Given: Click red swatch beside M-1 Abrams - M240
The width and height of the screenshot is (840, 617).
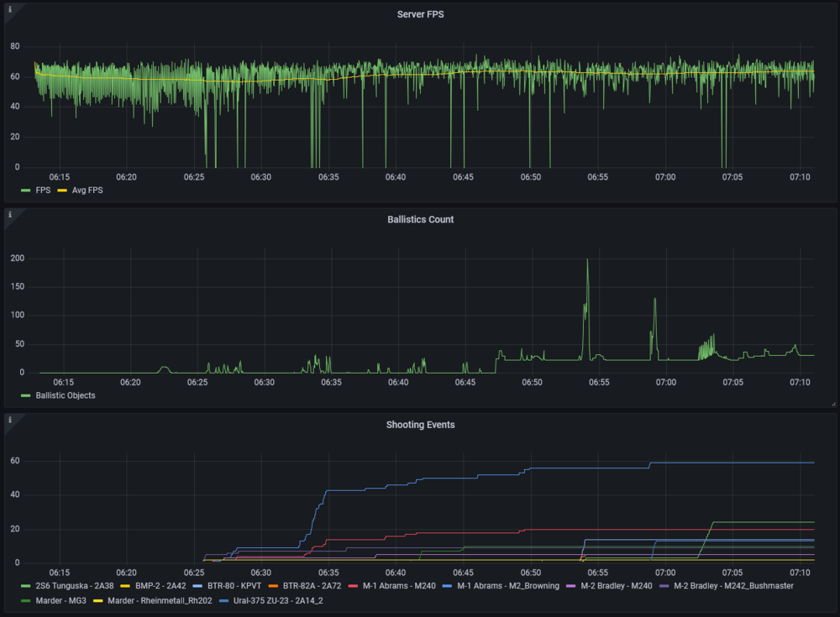Looking at the screenshot, I should coord(353,586).
